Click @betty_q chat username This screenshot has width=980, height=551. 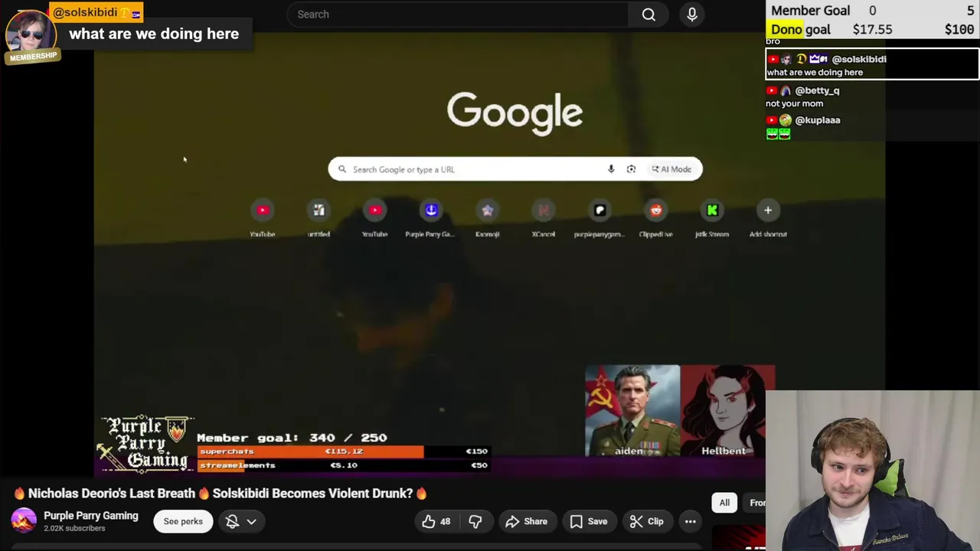tap(817, 90)
